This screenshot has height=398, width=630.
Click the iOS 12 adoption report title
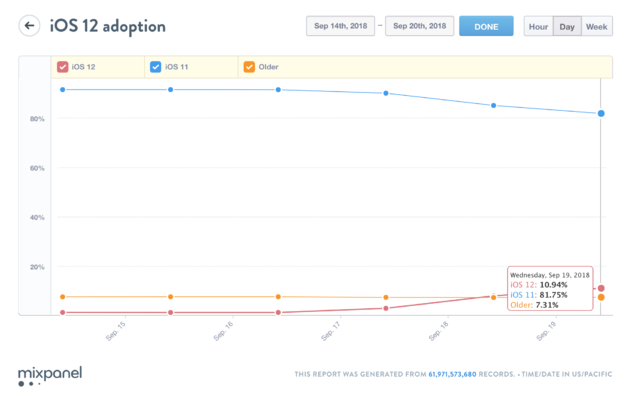click(x=108, y=27)
